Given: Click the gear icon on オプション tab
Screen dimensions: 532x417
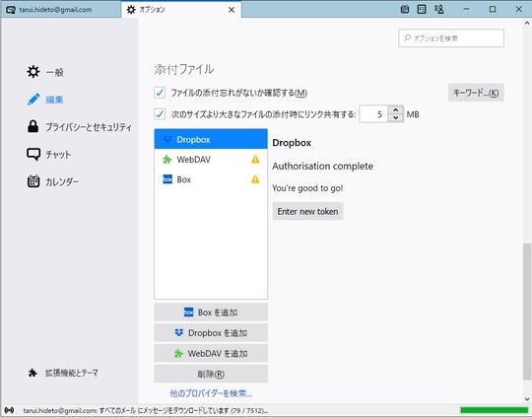Looking at the screenshot, I should (131, 10).
